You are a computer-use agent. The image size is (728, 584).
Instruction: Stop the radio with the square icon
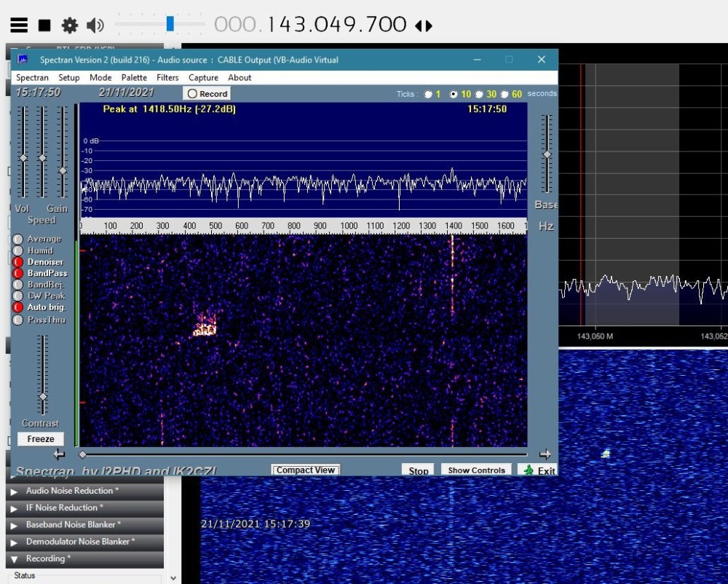pos(44,25)
